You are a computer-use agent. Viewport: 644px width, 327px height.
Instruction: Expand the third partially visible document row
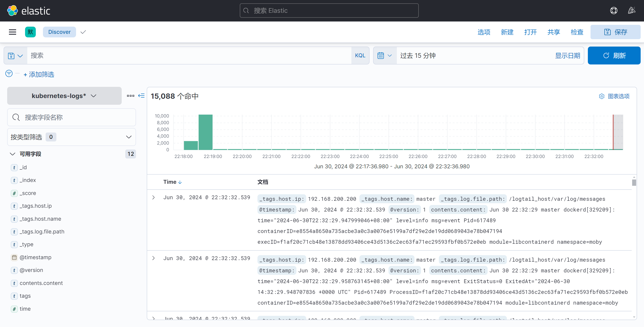point(153,318)
